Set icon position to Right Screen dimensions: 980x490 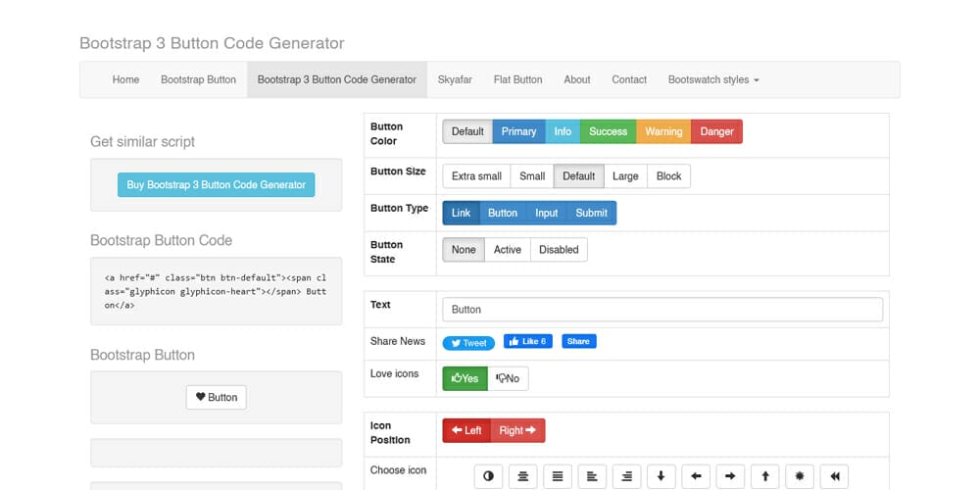(x=517, y=430)
